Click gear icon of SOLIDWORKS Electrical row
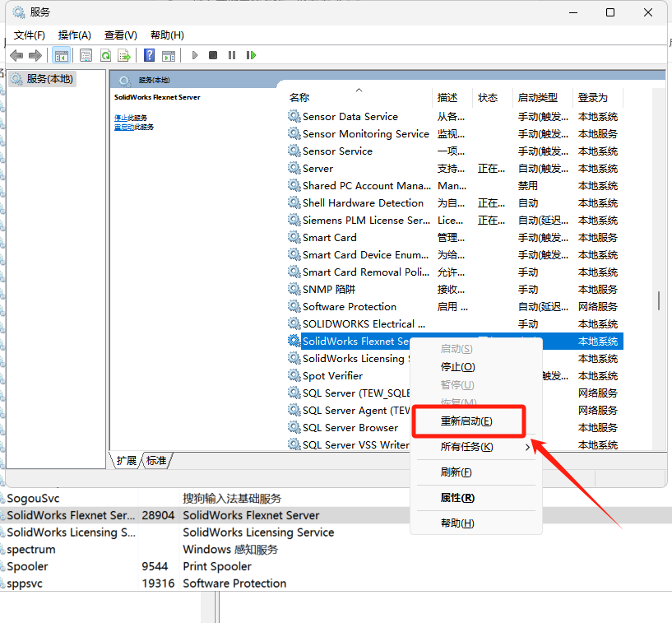This screenshot has height=623, width=672. [x=294, y=323]
